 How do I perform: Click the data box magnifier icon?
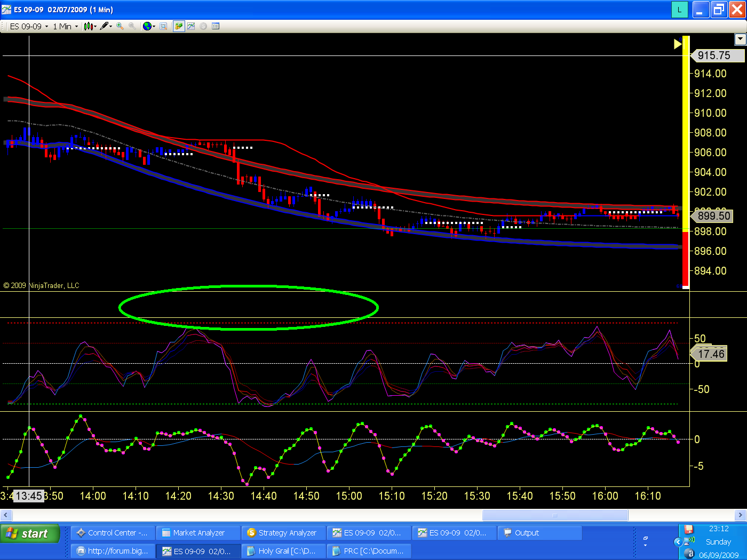163,26
